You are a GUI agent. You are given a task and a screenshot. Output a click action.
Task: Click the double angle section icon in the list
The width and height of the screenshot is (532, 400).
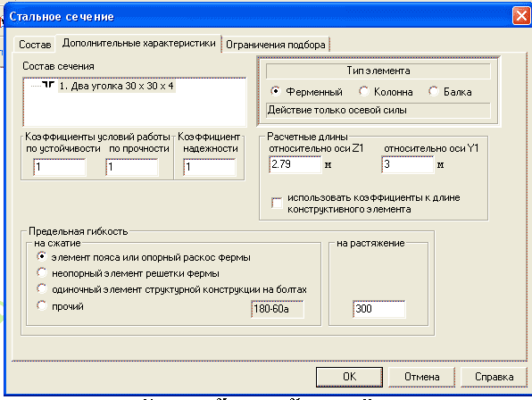click(48, 85)
